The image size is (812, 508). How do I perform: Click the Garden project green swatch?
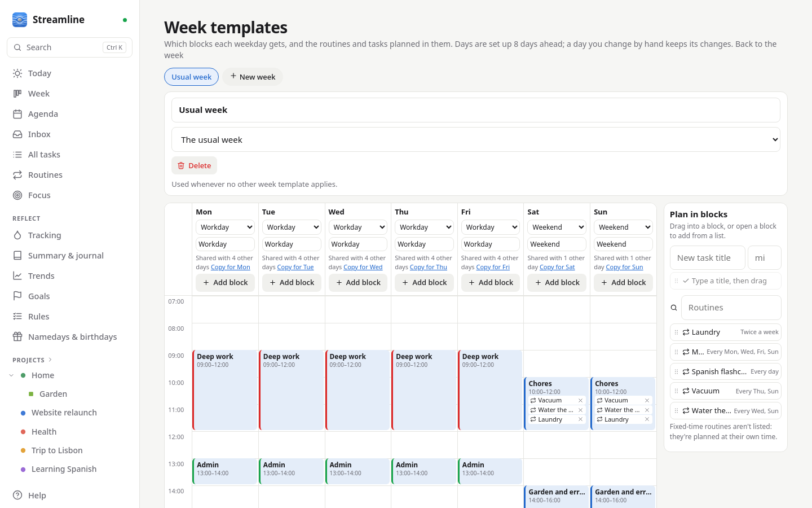[x=31, y=394]
